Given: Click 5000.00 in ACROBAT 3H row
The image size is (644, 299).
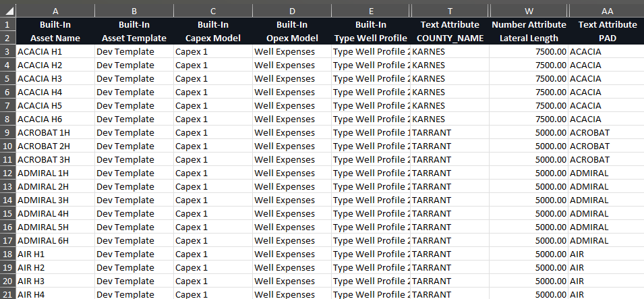Looking at the screenshot, I should click(529, 159).
